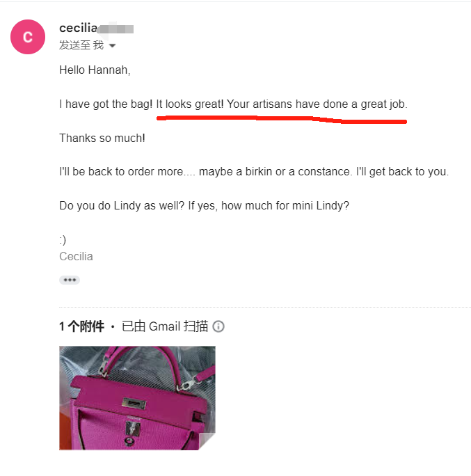Click the "Thanks so much!" line

102,138
